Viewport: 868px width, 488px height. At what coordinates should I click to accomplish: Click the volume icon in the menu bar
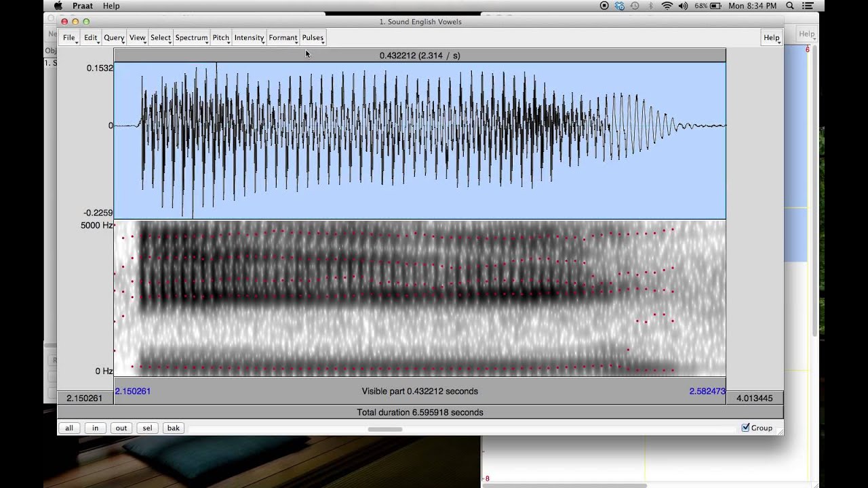682,5
